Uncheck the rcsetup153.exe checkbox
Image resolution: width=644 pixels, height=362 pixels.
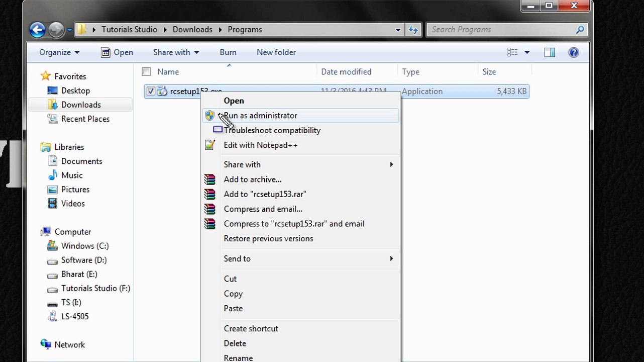tap(151, 91)
